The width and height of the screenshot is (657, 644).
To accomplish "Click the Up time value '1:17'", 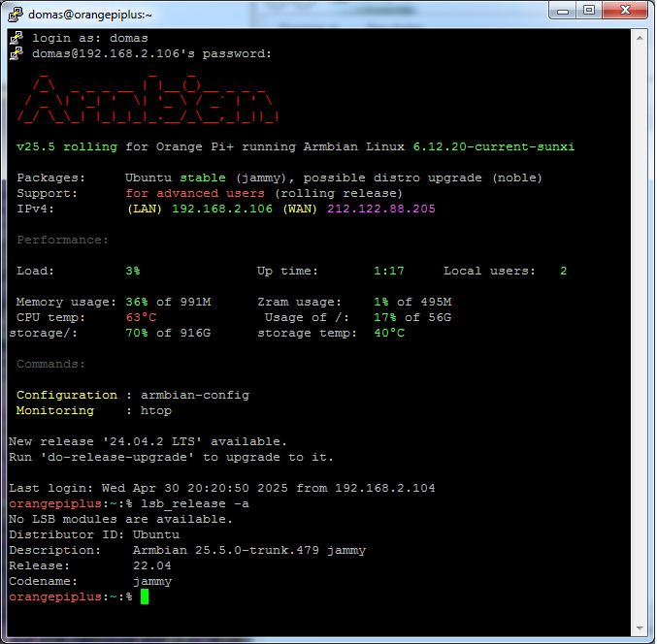I will click(x=389, y=271).
